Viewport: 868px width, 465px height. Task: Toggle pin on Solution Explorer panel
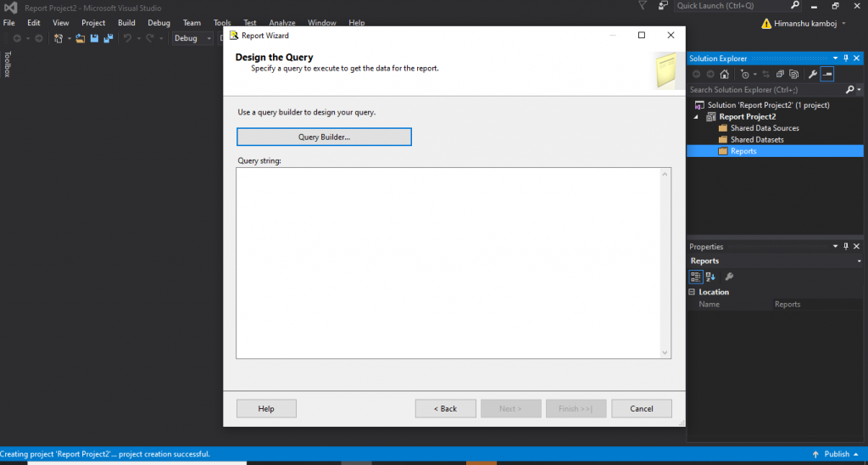845,59
